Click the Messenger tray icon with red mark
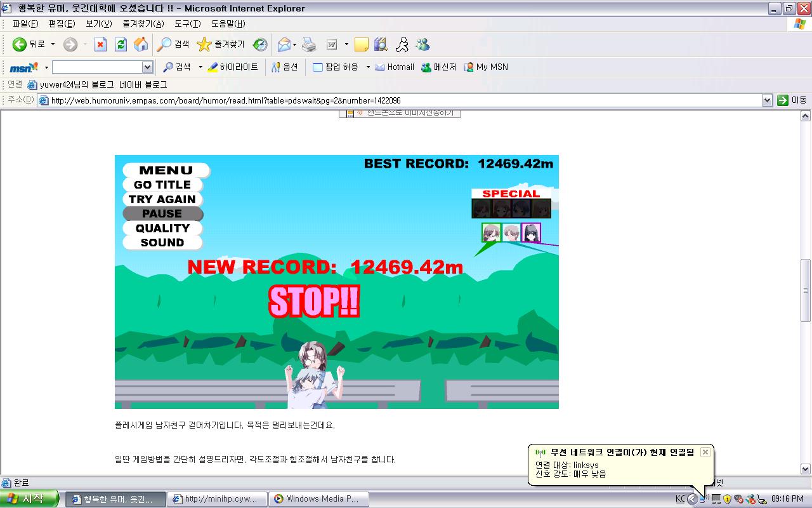Screen dimensions: 812x508 [750, 499]
